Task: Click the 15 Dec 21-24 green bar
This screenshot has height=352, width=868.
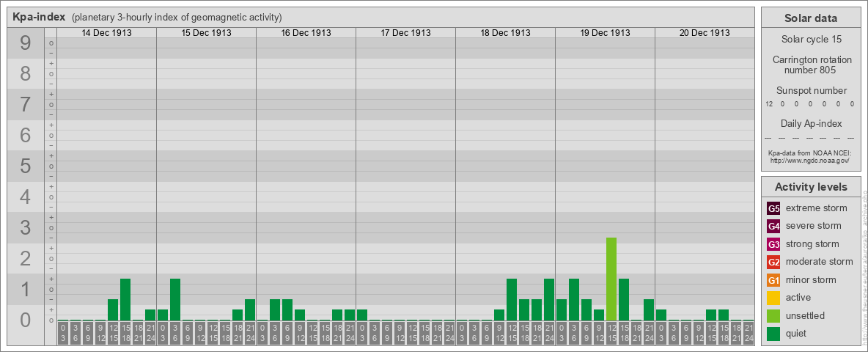Action: (x=250, y=310)
